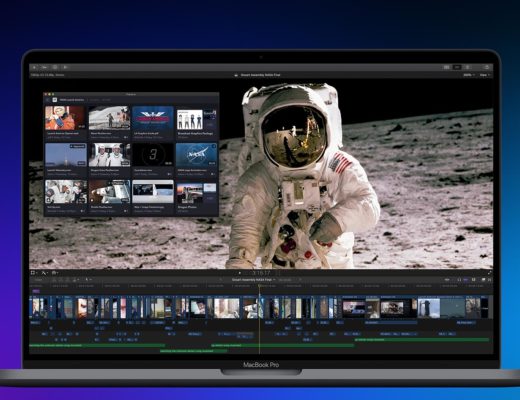Click back arrow in Frame.io panel

click(x=48, y=100)
